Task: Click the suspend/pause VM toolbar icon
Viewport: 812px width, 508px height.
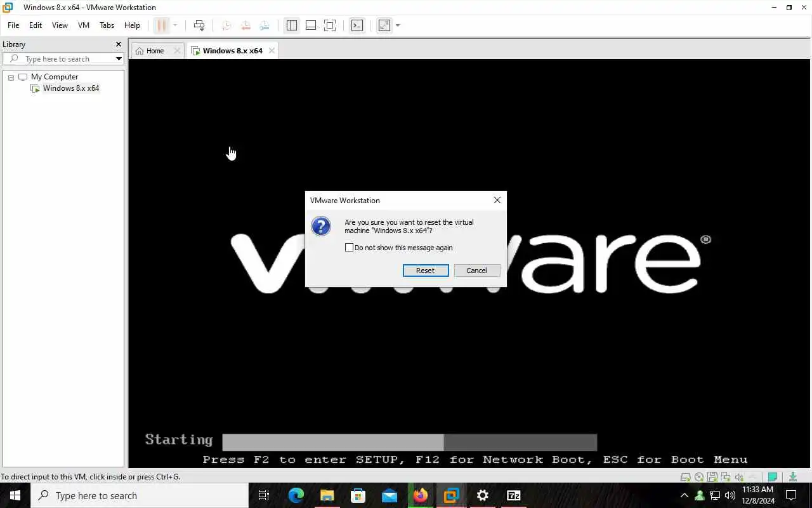Action: tap(161, 25)
